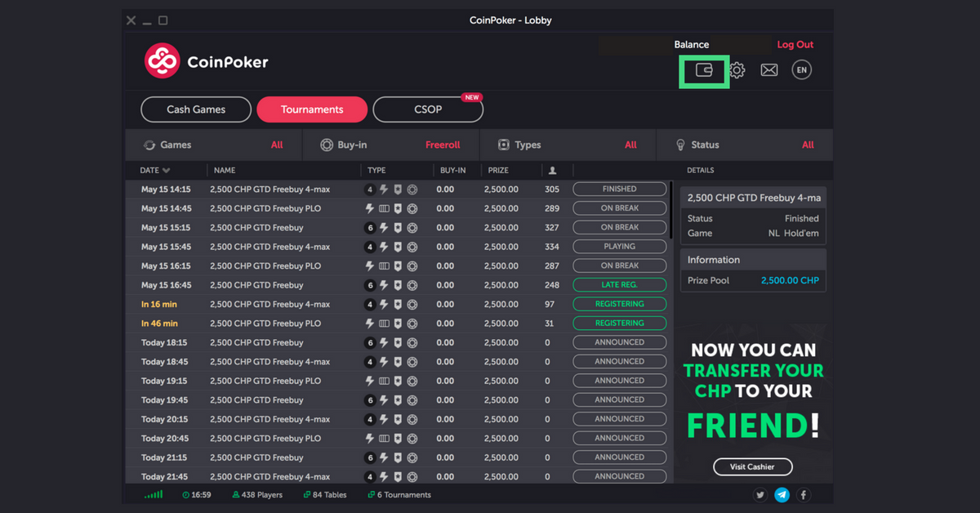Click the 6-max badge in May 15 15:15 row

(370, 228)
